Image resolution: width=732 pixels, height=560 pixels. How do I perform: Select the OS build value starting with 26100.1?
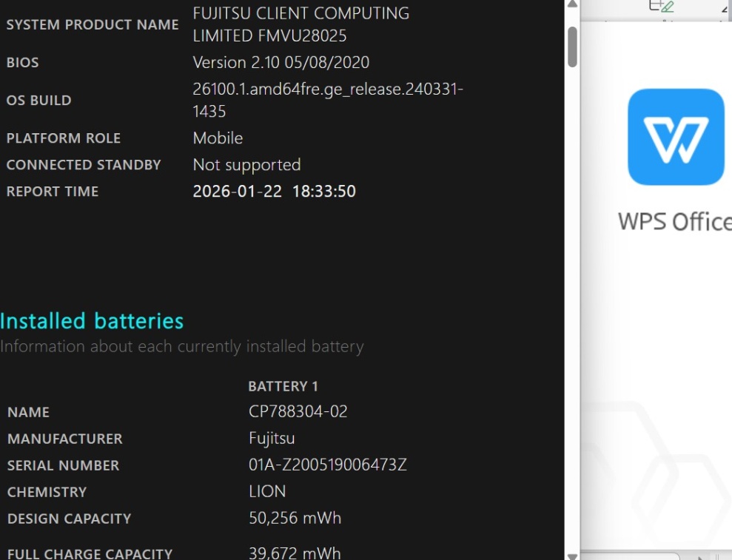click(328, 100)
